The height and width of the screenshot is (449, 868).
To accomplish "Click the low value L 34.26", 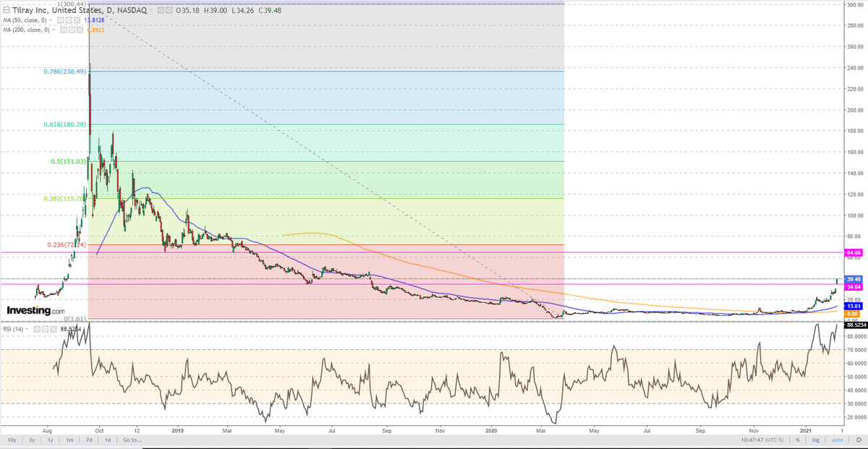I will pos(243,10).
